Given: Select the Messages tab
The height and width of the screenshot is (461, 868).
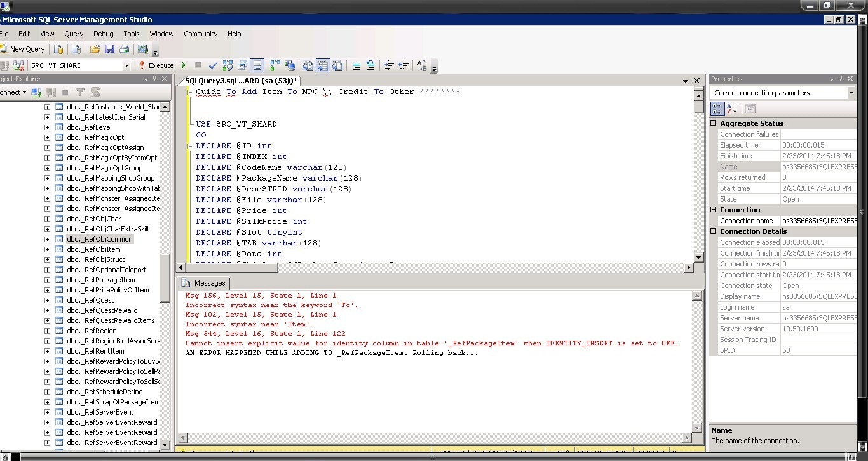Looking at the screenshot, I should 203,283.
